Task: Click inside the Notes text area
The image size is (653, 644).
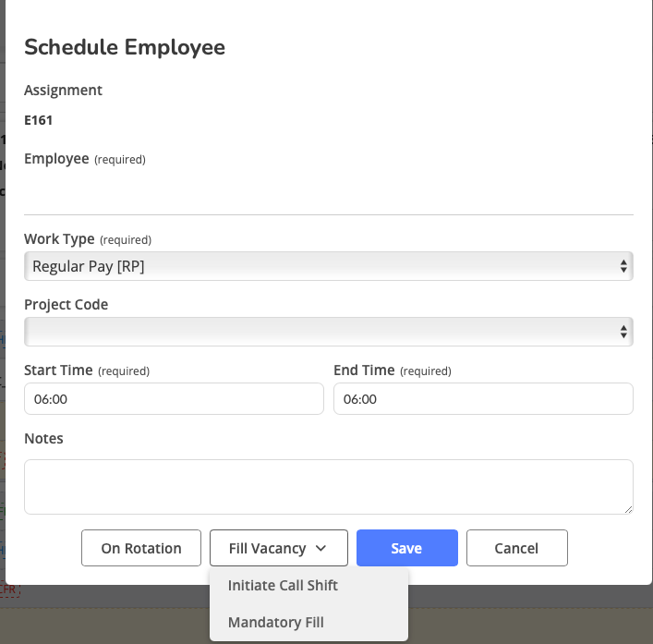Action: coord(329,487)
